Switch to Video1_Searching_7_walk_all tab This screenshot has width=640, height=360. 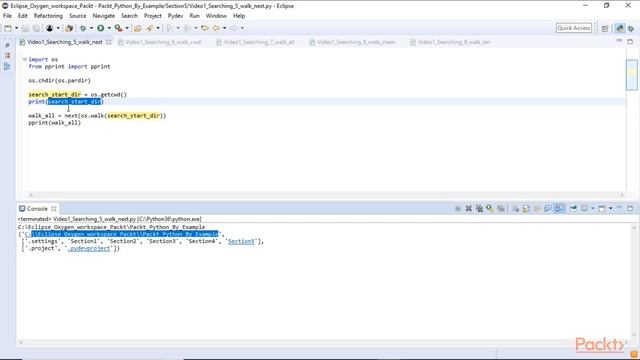[256, 42]
